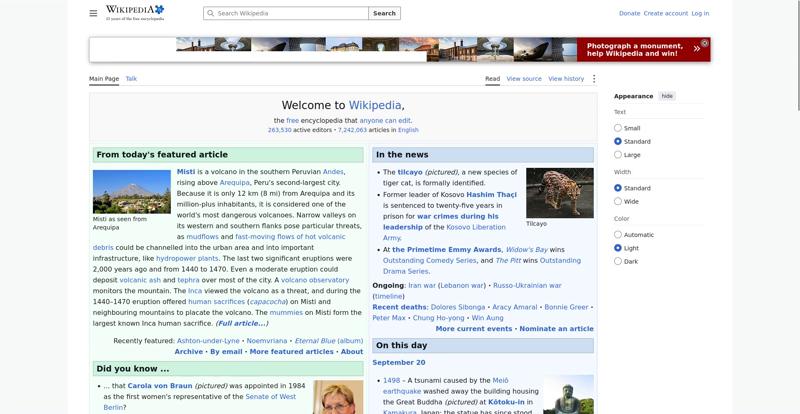Click the magnifier icon in the search box
This screenshot has width=800, height=414.
[x=211, y=13]
